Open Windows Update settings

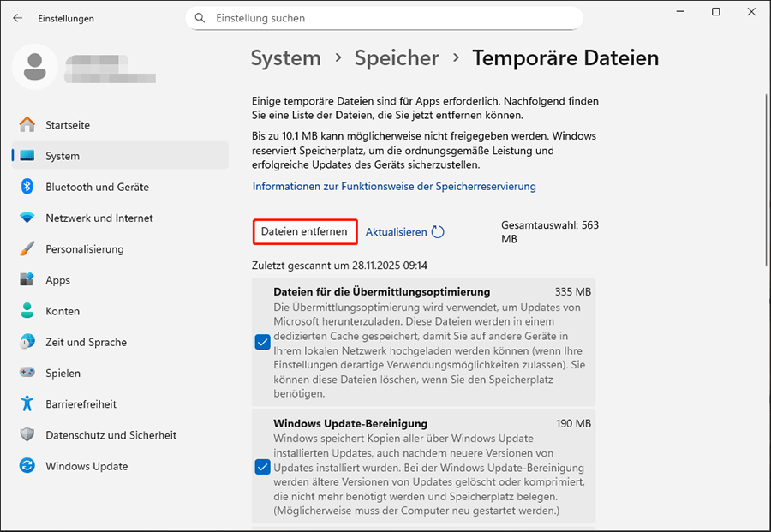pos(86,465)
